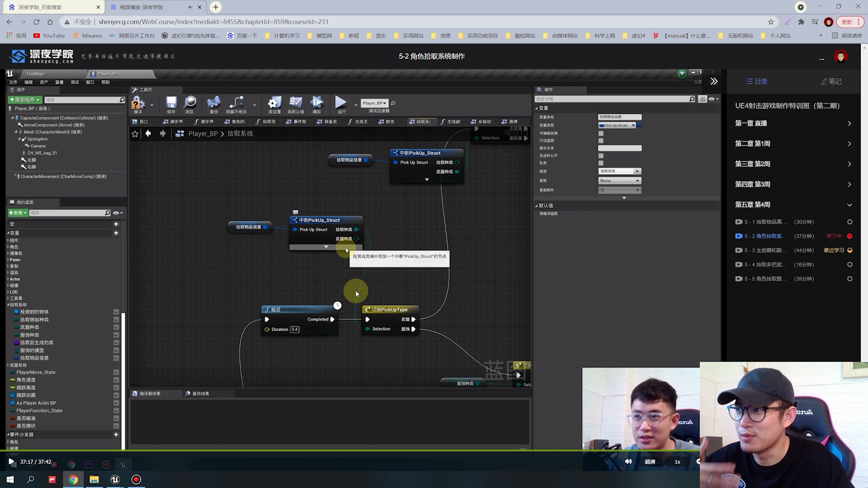
Task: Open the 文件 menu in editor
Action: pos(13,82)
